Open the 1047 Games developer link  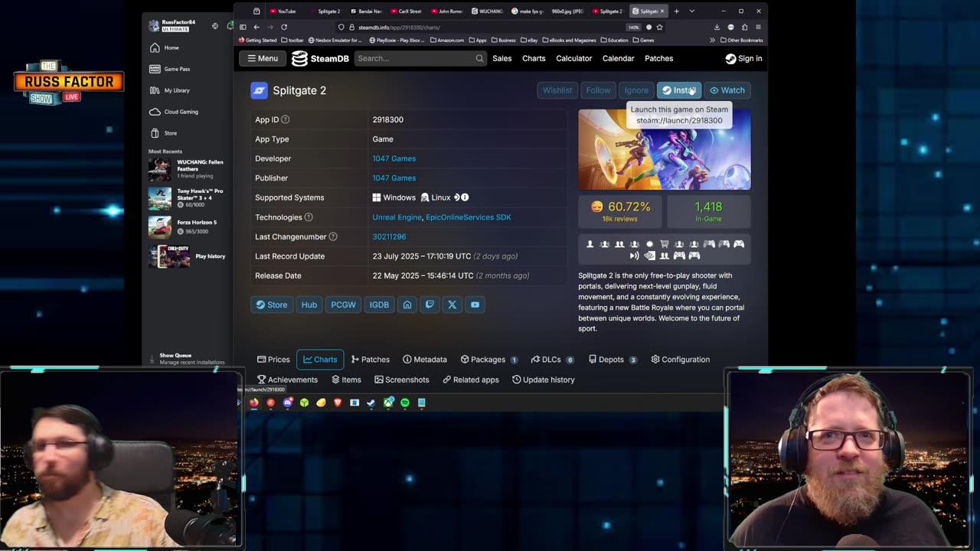point(394,158)
